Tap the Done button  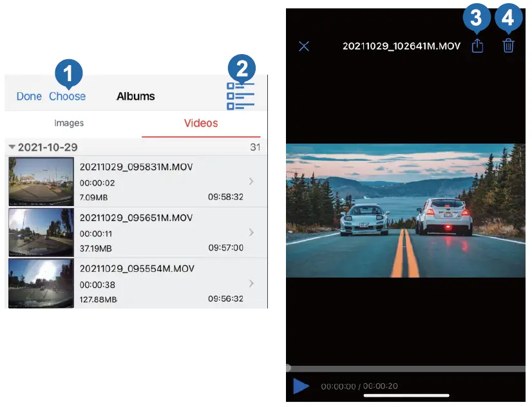(29, 96)
